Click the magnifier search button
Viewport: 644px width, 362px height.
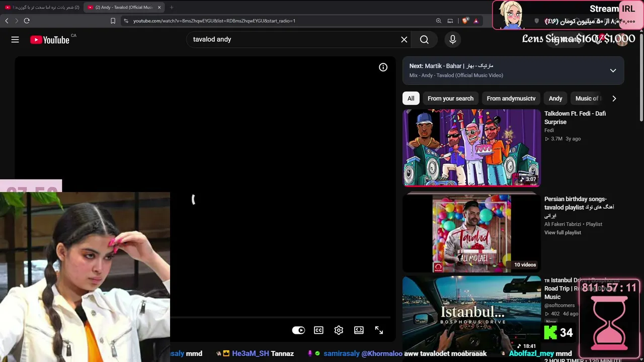coord(424,40)
